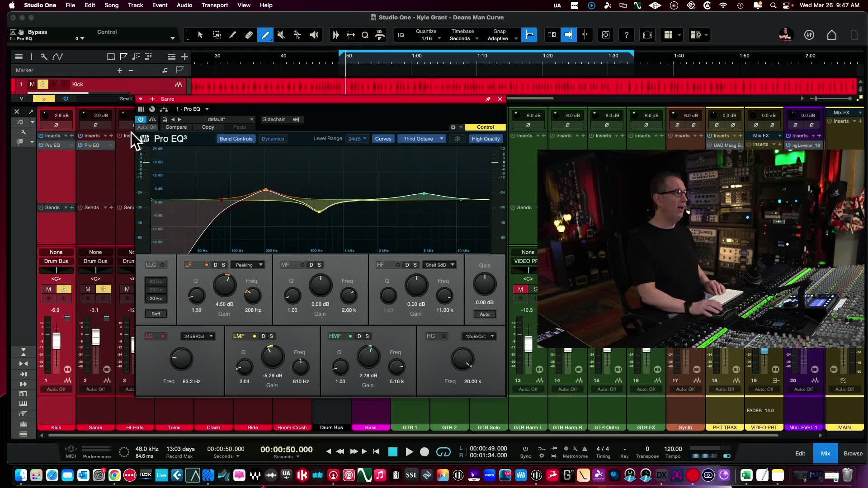Click the Stop button in transport

tap(393, 452)
